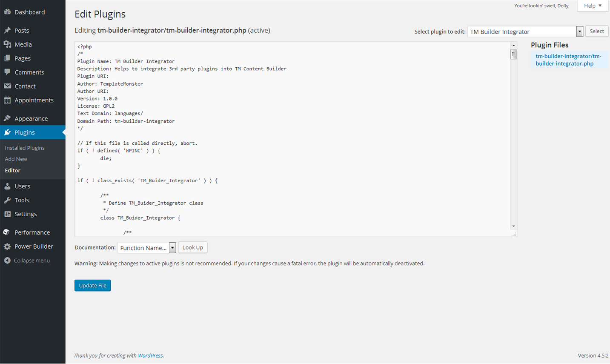
Task: Click the Comments speech bubble icon
Action: [7, 72]
